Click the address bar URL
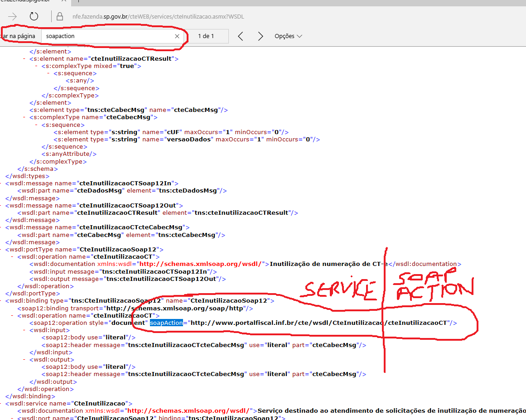The height and width of the screenshot is (420, 526). tap(158, 17)
